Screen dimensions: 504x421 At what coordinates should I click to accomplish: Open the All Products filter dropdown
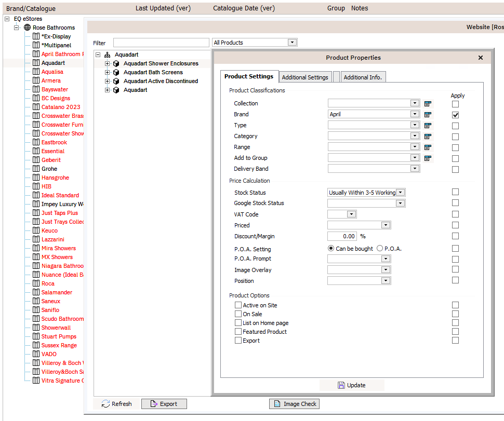pyautogui.click(x=292, y=43)
